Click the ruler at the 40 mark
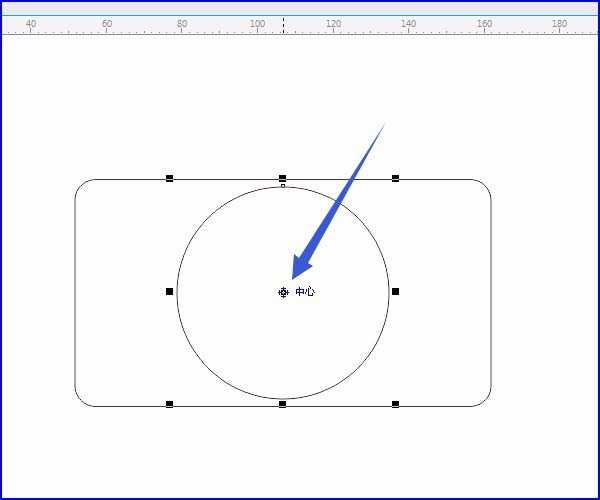Image resolution: width=600 pixels, height=500 pixels. 31,24
